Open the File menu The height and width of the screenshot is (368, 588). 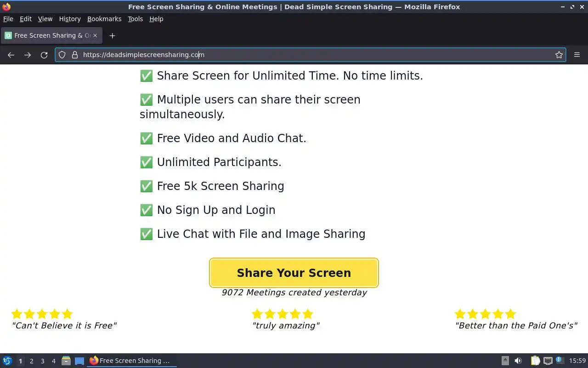[8, 19]
